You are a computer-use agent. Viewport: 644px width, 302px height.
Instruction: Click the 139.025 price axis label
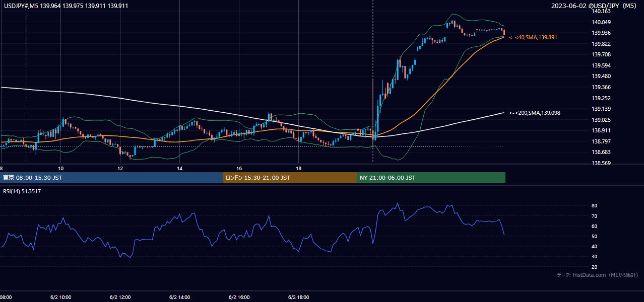click(602, 120)
